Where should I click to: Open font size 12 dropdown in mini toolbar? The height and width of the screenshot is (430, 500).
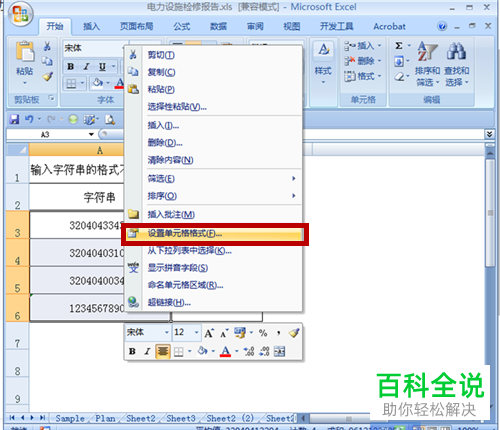point(197,332)
